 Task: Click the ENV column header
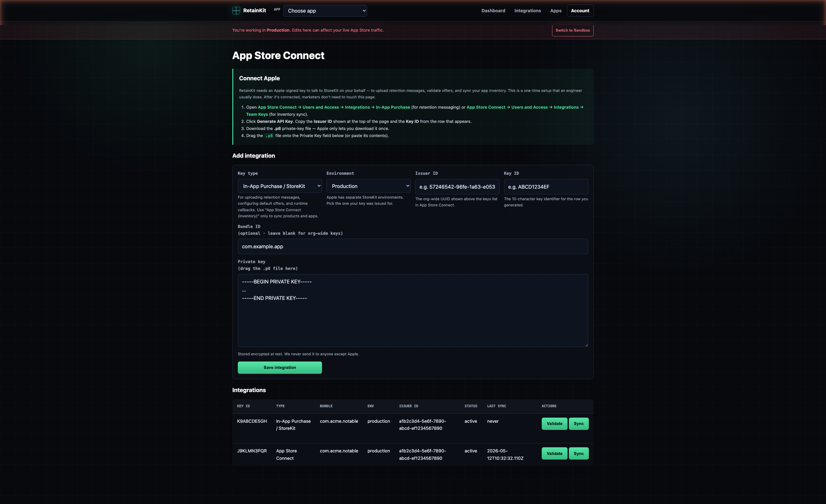click(370, 406)
